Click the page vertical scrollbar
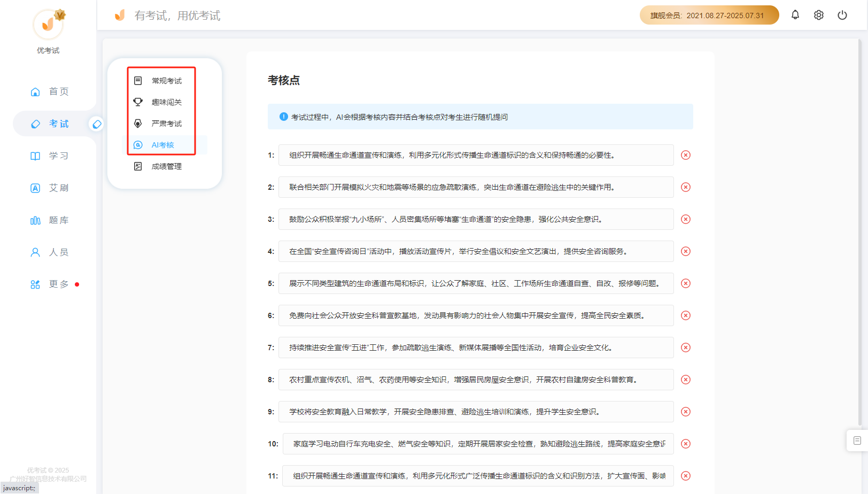Screen dimensions: 868x494 coord(860,233)
